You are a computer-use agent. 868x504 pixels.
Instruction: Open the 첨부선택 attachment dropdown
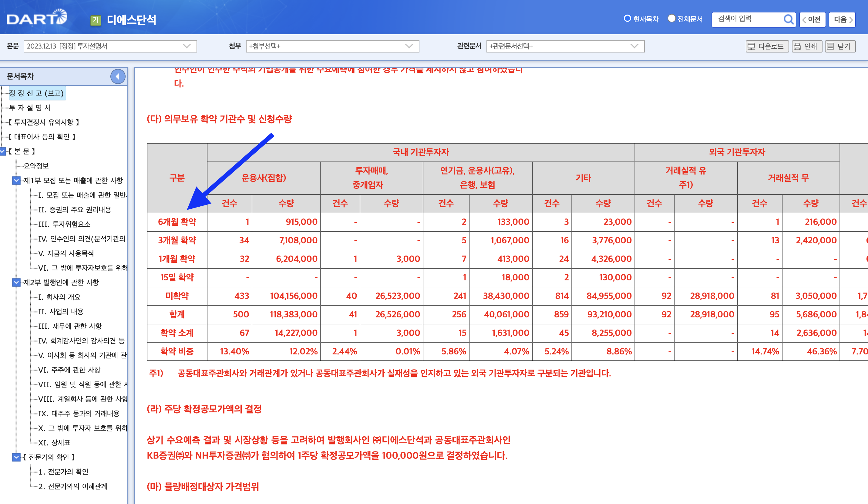409,46
